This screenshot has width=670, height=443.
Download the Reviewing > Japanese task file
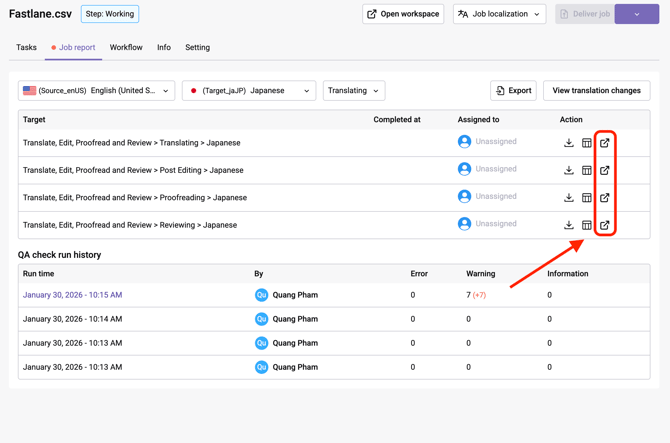pyautogui.click(x=569, y=225)
